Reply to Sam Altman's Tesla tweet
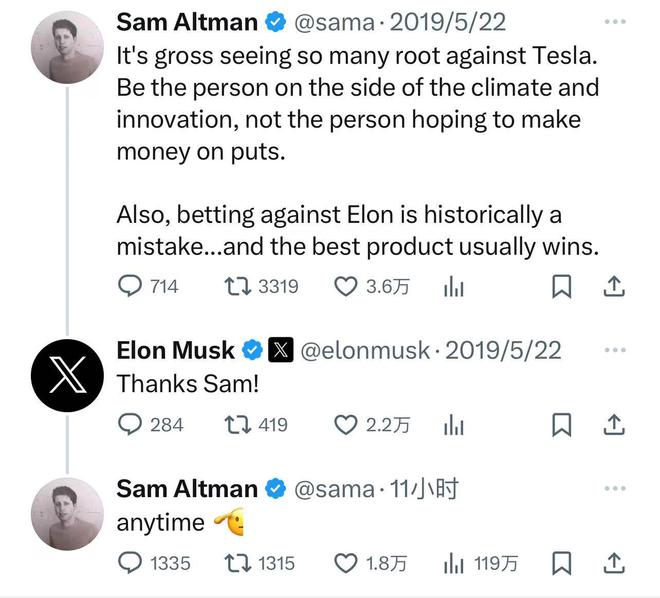The image size is (660, 598). click(x=131, y=286)
